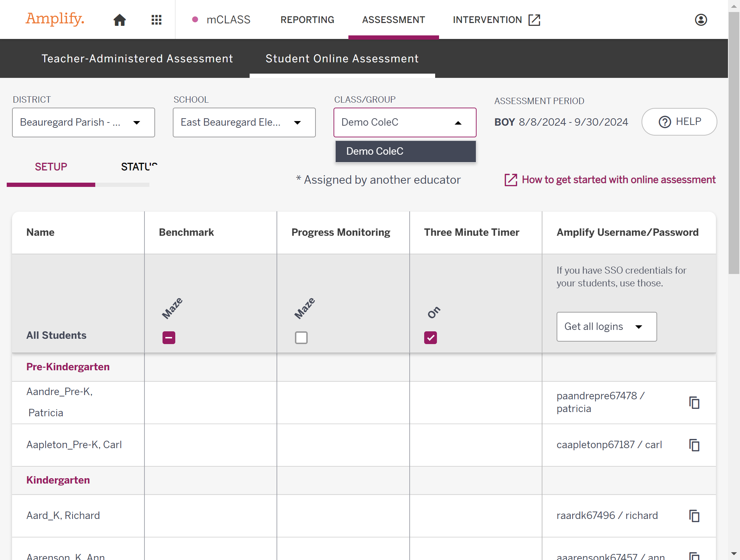Click the question mark Help icon
740x560 pixels.
(665, 122)
